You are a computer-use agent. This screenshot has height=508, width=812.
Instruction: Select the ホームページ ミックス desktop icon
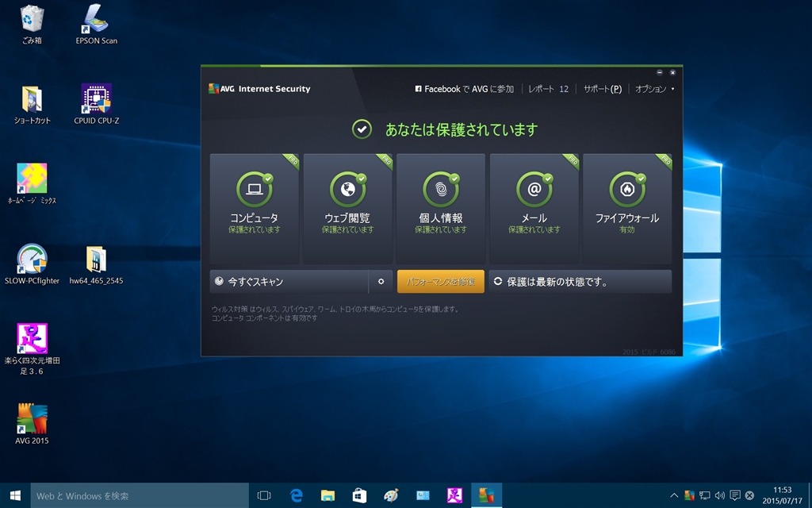(32, 184)
